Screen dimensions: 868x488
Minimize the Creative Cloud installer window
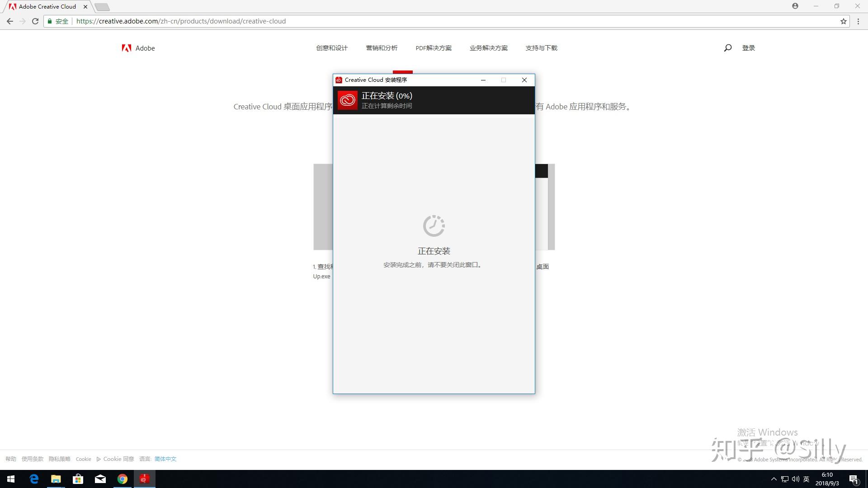(x=483, y=80)
